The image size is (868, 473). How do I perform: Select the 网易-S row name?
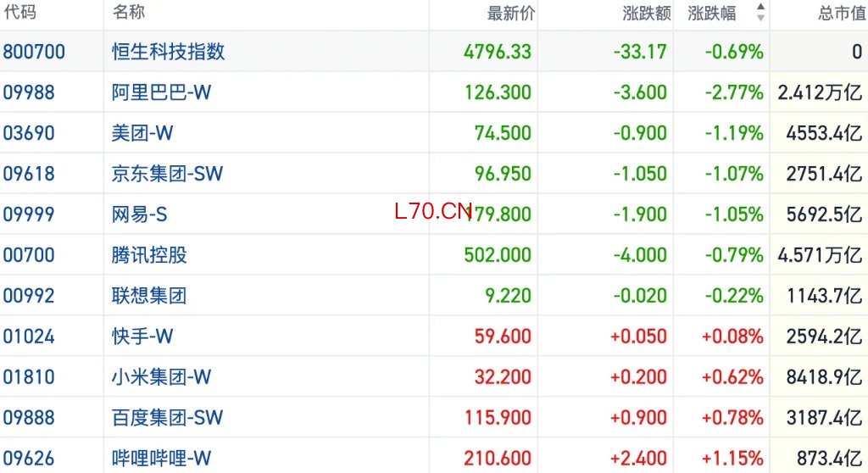click(139, 214)
